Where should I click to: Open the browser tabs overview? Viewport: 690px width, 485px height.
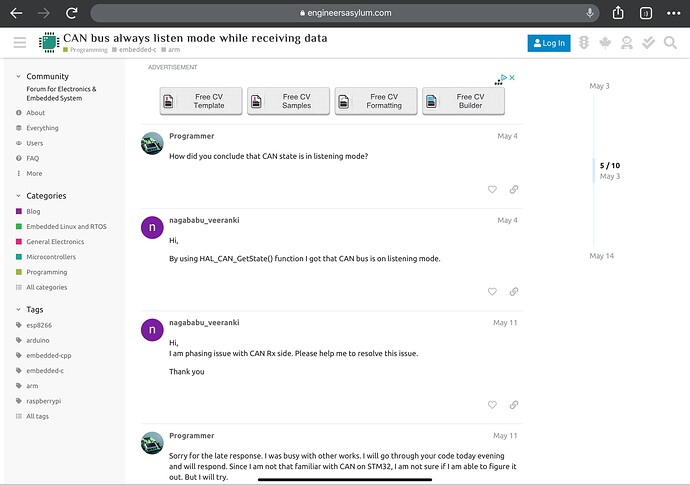646,13
